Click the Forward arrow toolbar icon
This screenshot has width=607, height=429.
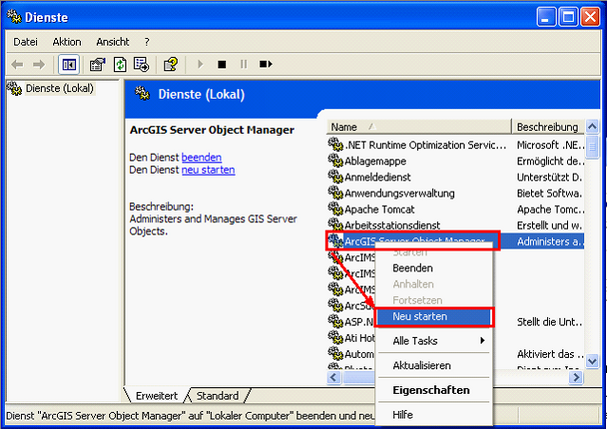[x=39, y=64]
